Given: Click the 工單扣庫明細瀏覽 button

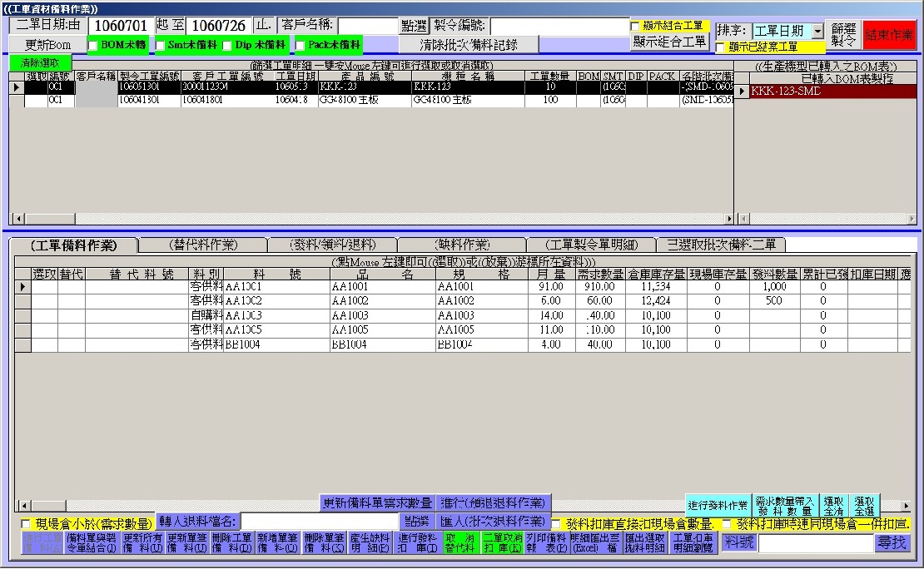Looking at the screenshot, I should tap(693, 543).
